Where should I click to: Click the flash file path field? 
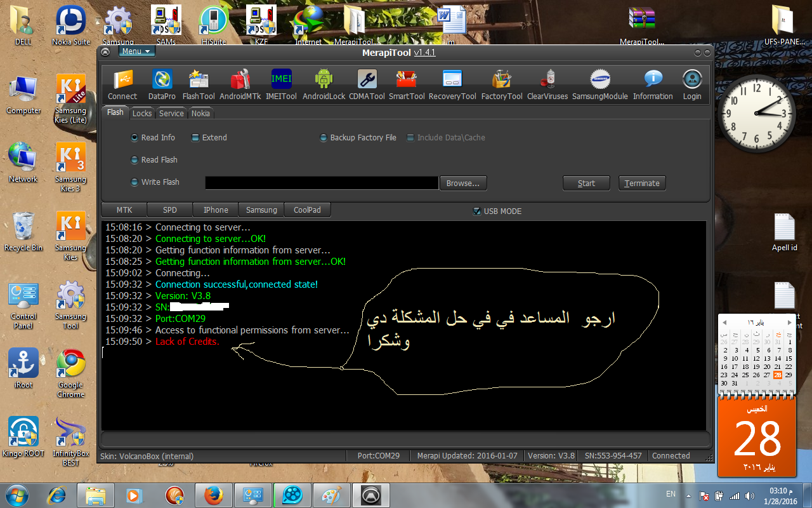[x=322, y=183]
